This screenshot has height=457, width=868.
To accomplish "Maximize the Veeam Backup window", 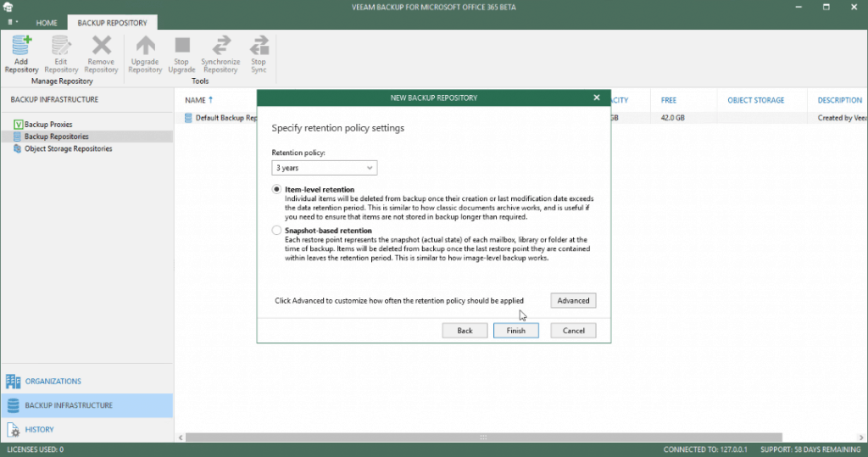I will 826,7.
